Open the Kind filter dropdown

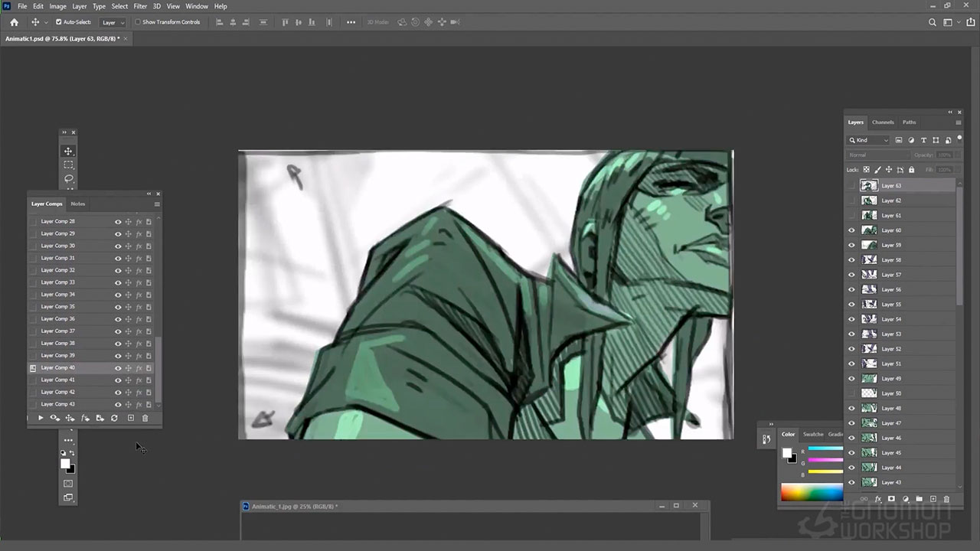pyautogui.click(x=868, y=140)
